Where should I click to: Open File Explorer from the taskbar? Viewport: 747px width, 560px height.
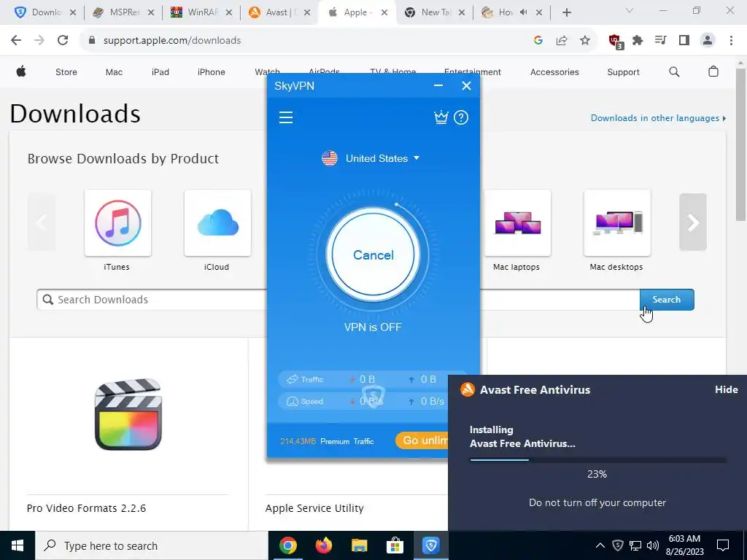(360, 545)
